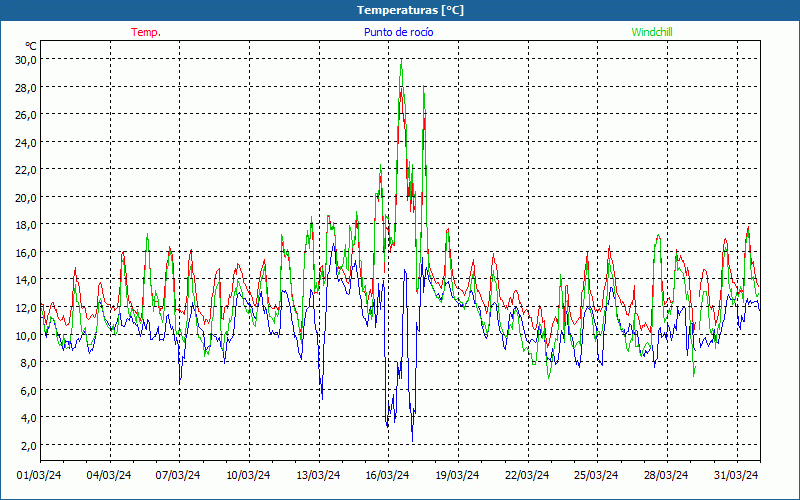
Task: Click the 2,0 y-axis value
Action: click(x=29, y=446)
